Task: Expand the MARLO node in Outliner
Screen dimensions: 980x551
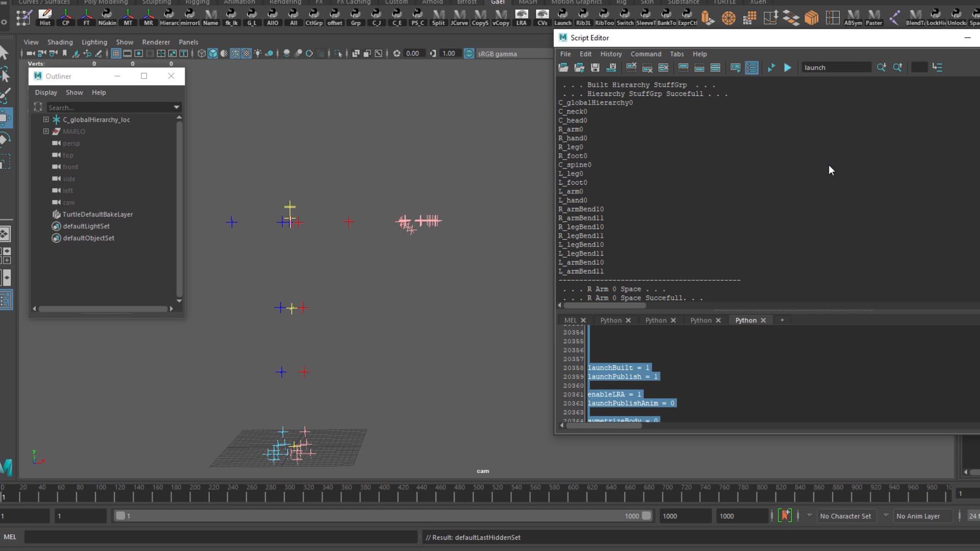Action: tap(46, 131)
